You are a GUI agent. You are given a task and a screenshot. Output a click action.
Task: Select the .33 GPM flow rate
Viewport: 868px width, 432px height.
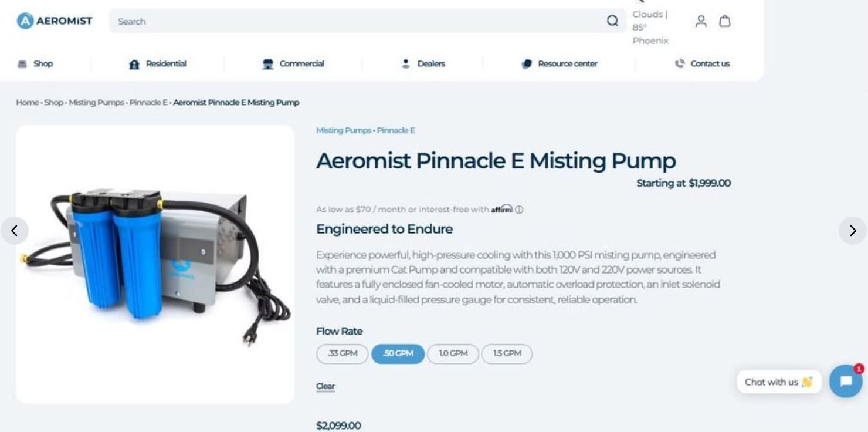click(343, 354)
